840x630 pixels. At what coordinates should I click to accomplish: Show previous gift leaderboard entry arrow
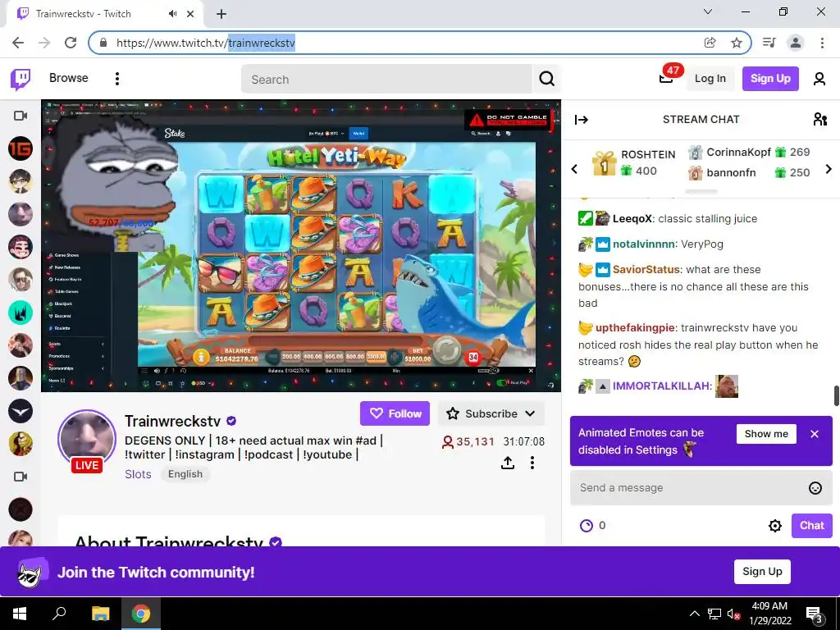(574, 169)
